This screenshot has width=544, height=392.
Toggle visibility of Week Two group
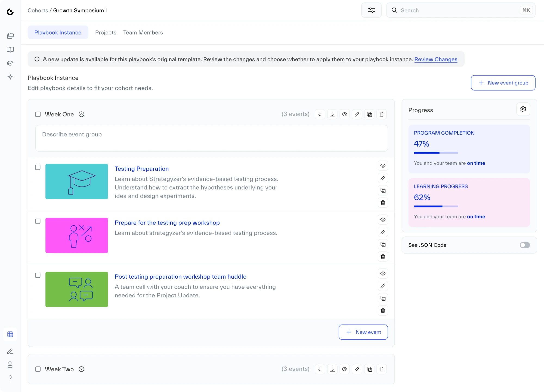point(345,369)
